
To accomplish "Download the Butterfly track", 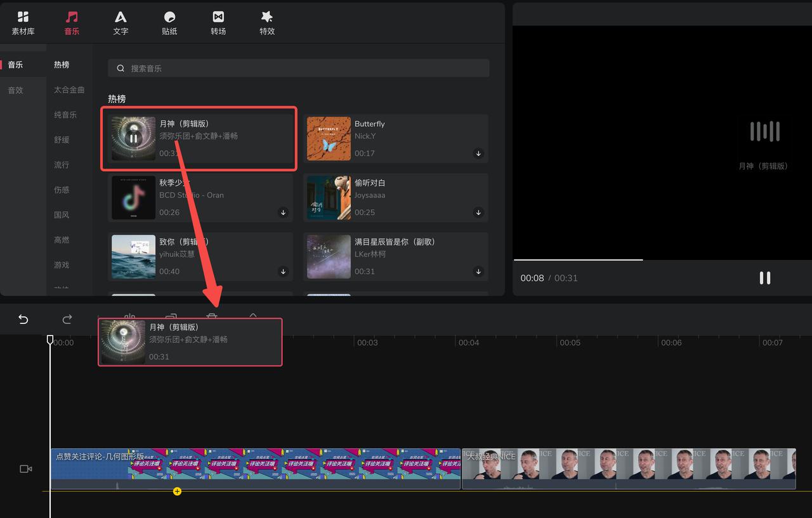I will [x=478, y=153].
